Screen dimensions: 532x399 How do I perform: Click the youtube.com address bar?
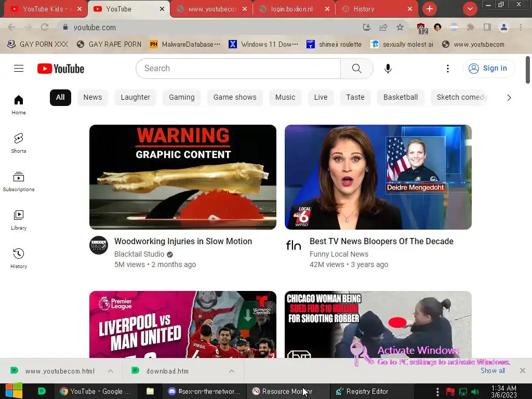point(210,27)
